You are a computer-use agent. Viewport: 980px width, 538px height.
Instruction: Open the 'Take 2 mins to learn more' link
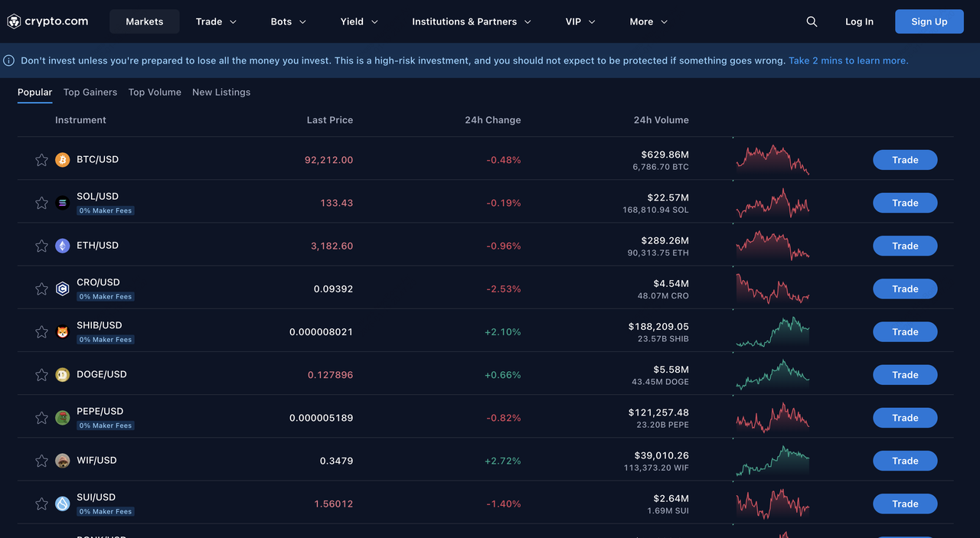848,60
